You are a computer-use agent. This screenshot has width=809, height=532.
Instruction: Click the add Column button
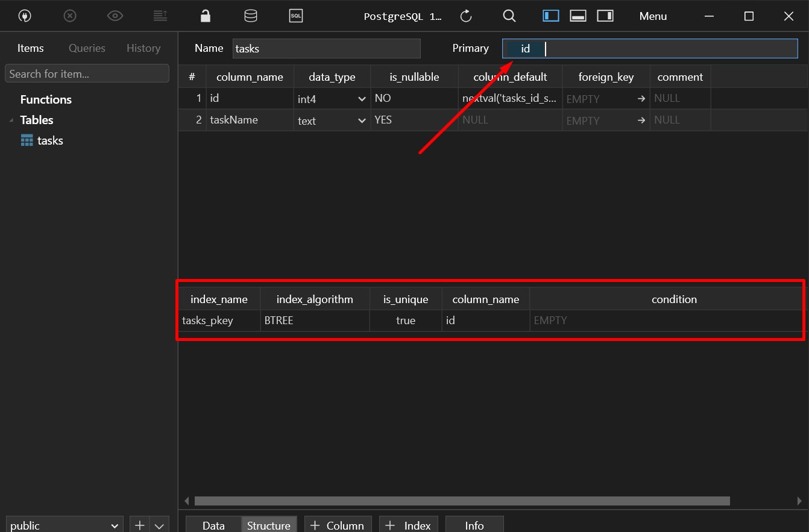click(338, 525)
